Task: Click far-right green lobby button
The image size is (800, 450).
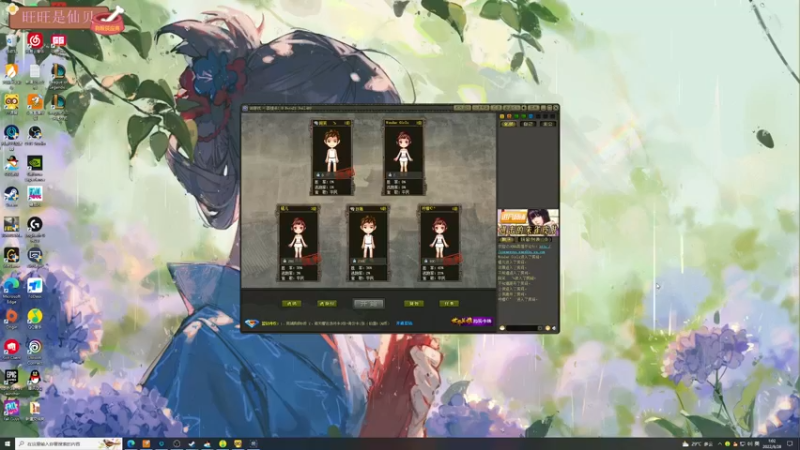Action: click(x=449, y=304)
